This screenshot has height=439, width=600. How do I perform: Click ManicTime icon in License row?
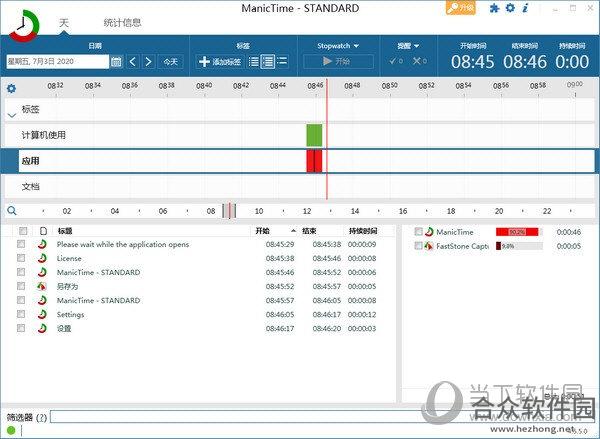click(42, 258)
